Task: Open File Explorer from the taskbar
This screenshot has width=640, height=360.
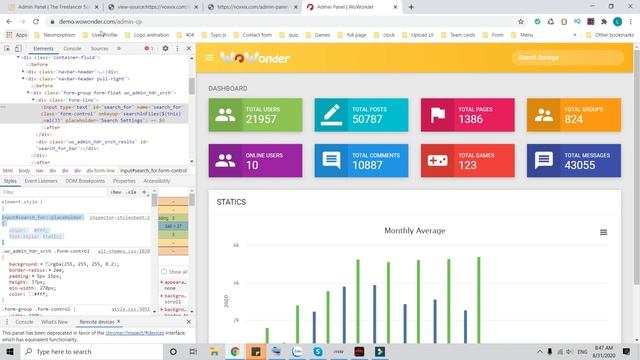Action: tap(214, 351)
